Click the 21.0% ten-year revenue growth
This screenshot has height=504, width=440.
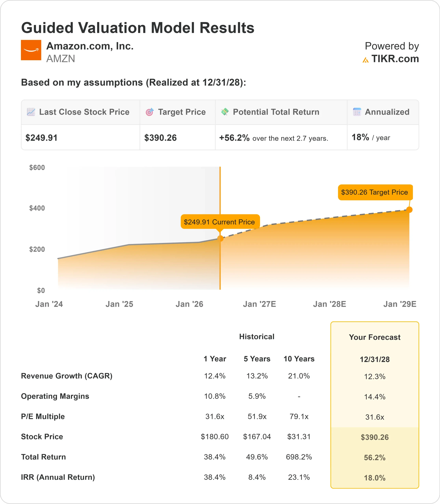[x=299, y=376]
